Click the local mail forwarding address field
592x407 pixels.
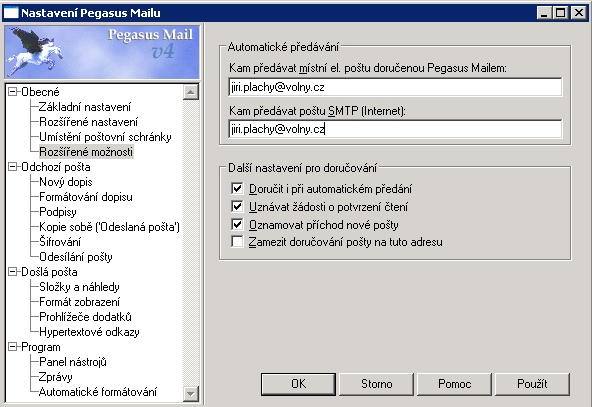click(395, 87)
